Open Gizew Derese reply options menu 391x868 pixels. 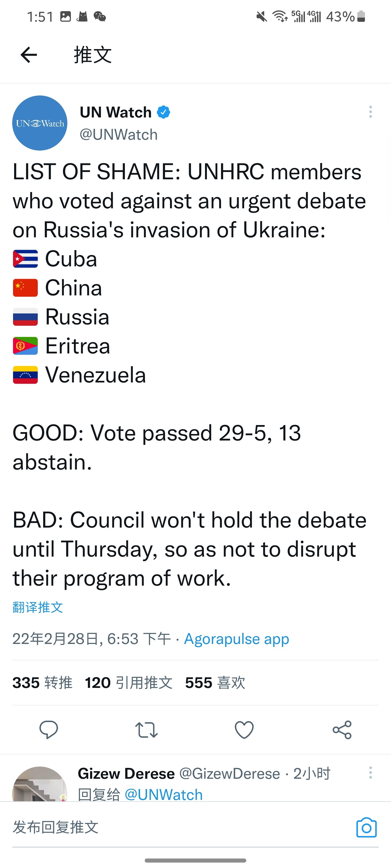pos(370,773)
